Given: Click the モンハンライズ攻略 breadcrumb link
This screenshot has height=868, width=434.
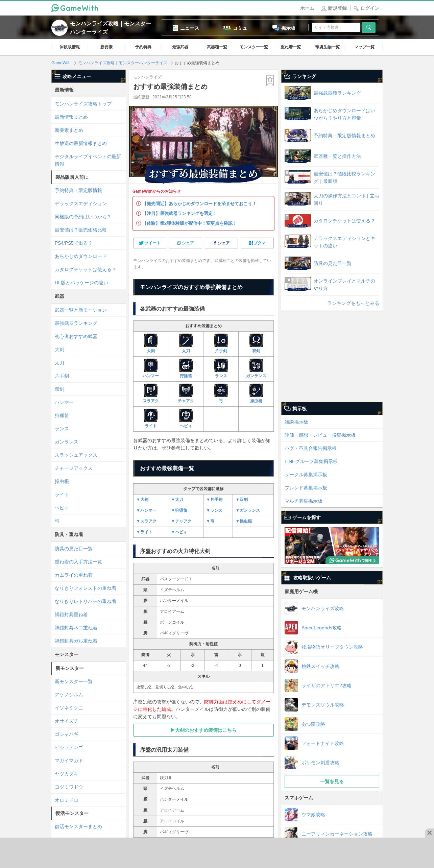Looking at the screenshot, I should (123, 63).
